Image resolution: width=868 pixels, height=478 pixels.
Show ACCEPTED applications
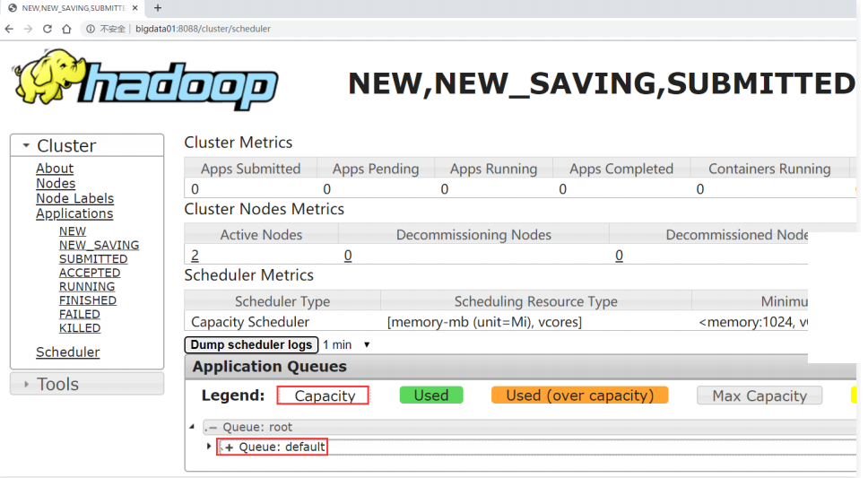[x=90, y=273]
